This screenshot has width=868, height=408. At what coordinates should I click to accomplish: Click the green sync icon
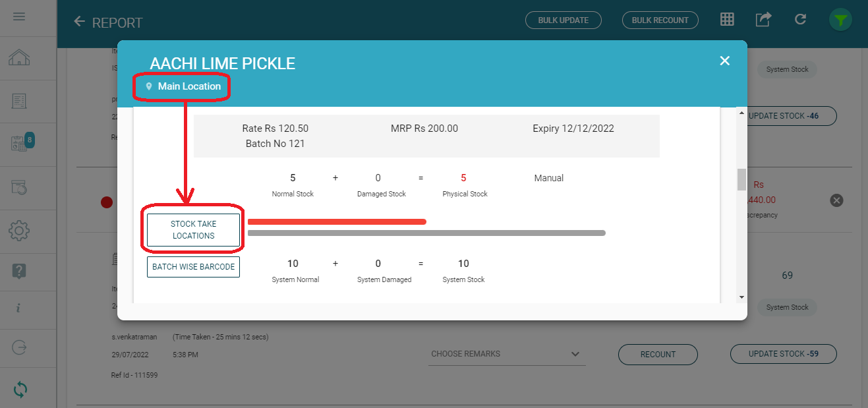pos(20,389)
